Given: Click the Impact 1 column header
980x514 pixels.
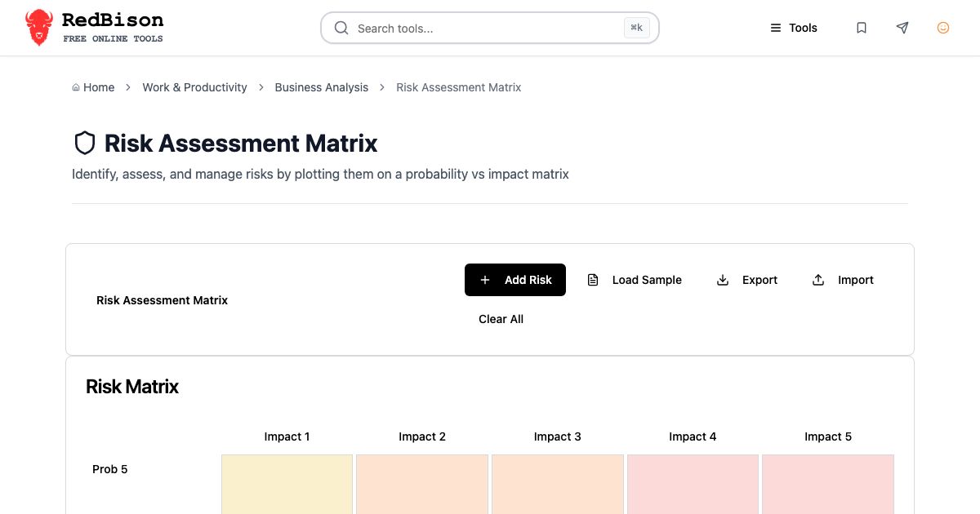Looking at the screenshot, I should (287, 436).
